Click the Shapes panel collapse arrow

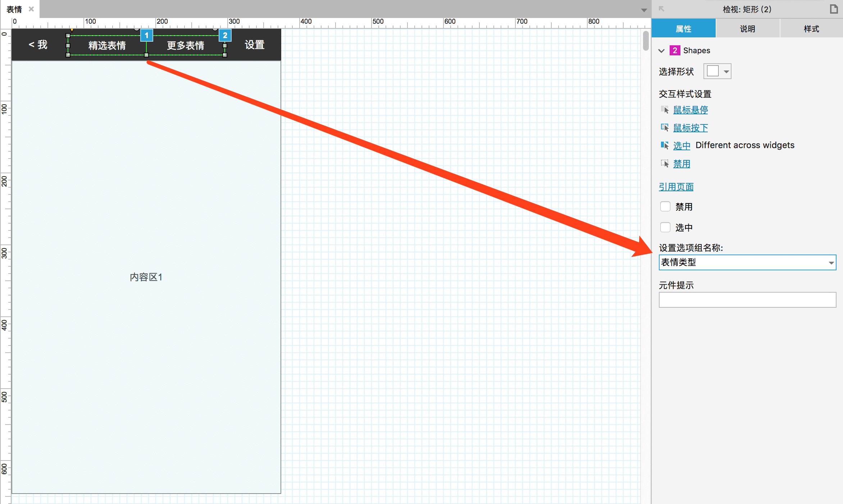tap(662, 50)
